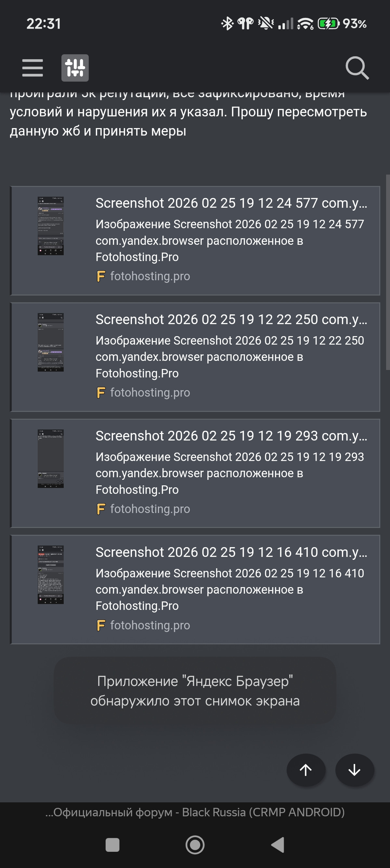
Task: Open link titled Screenshot 2026 02 25 19 12 22 250
Action: coord(231,320)
